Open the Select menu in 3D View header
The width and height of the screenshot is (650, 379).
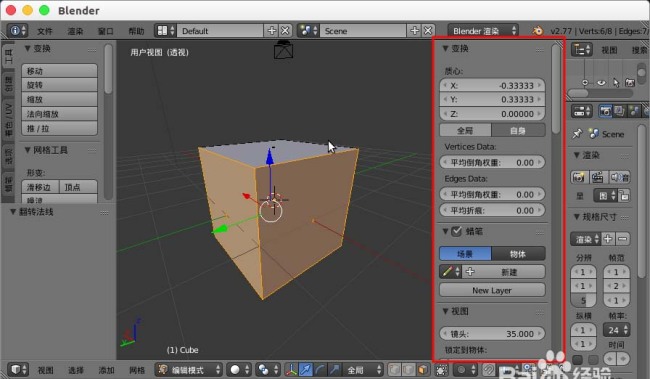click(x=76, y=370)
